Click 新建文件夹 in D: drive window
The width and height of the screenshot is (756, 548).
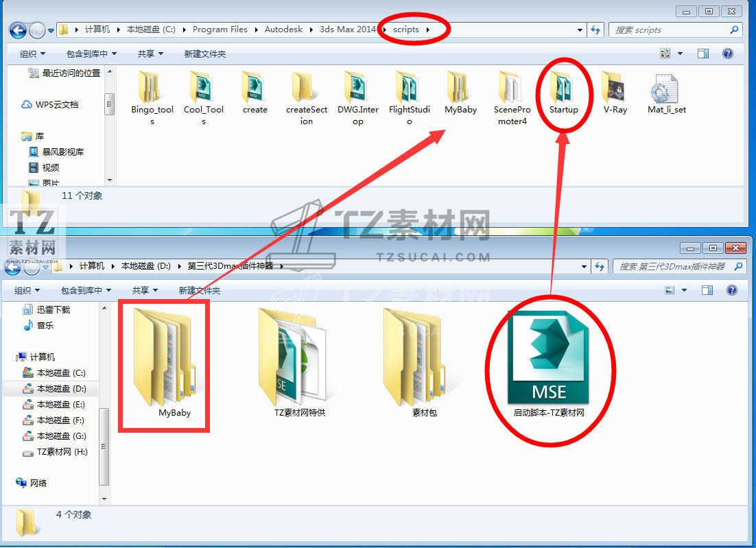point(200,291)
